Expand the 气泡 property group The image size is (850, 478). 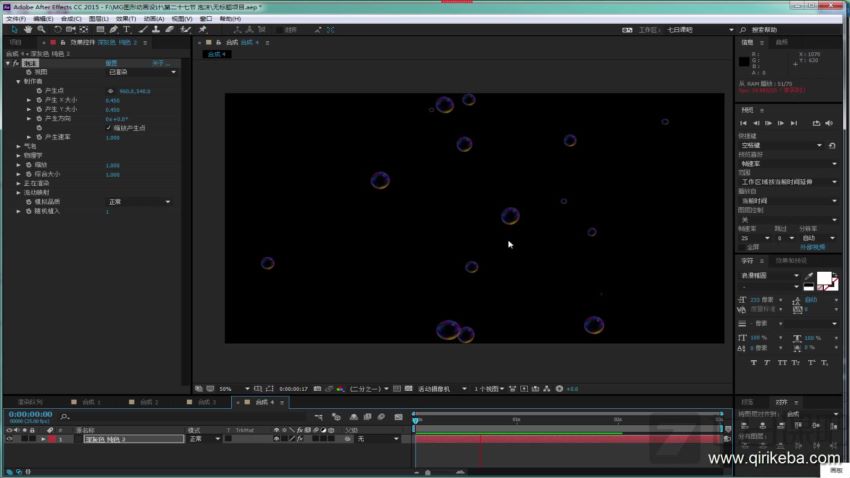point(18,146)
